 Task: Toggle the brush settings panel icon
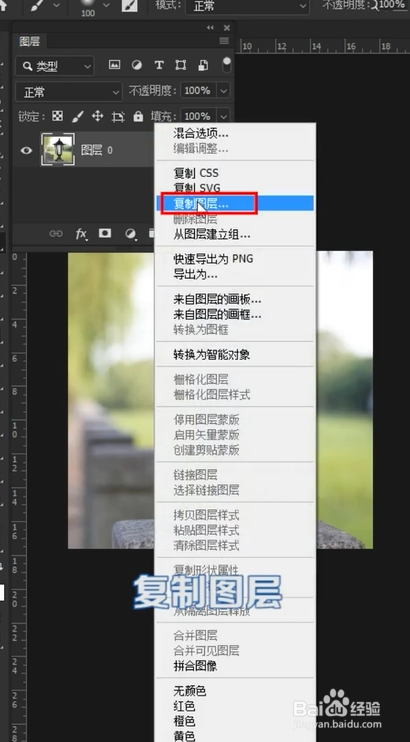[128, 6]
